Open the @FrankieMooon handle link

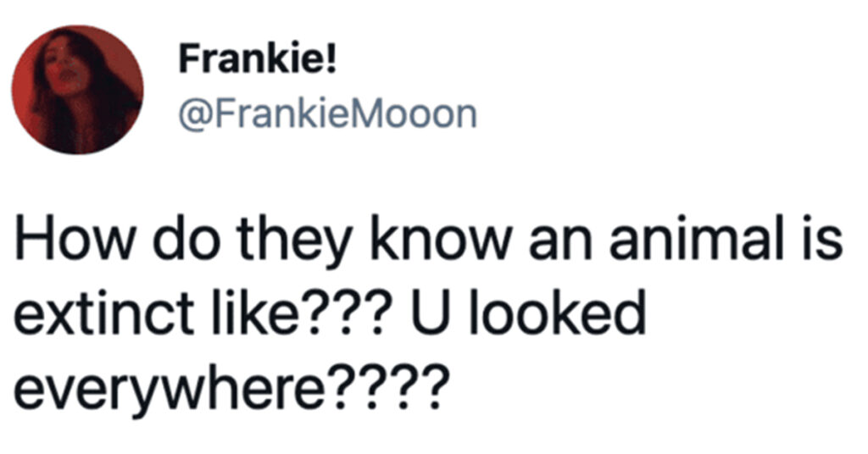(326, 114)
